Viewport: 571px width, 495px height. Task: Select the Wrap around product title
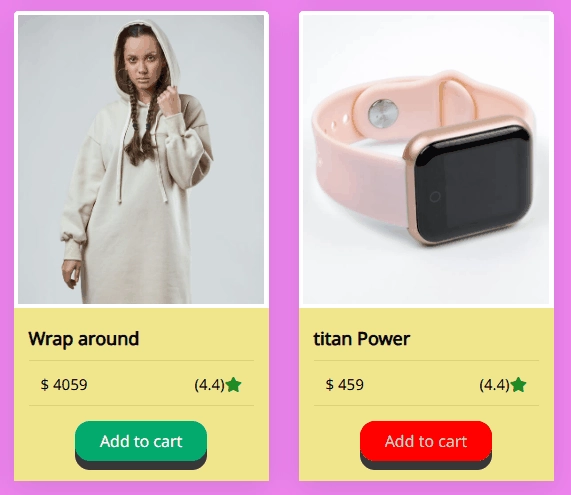click(x=84, y=339)
